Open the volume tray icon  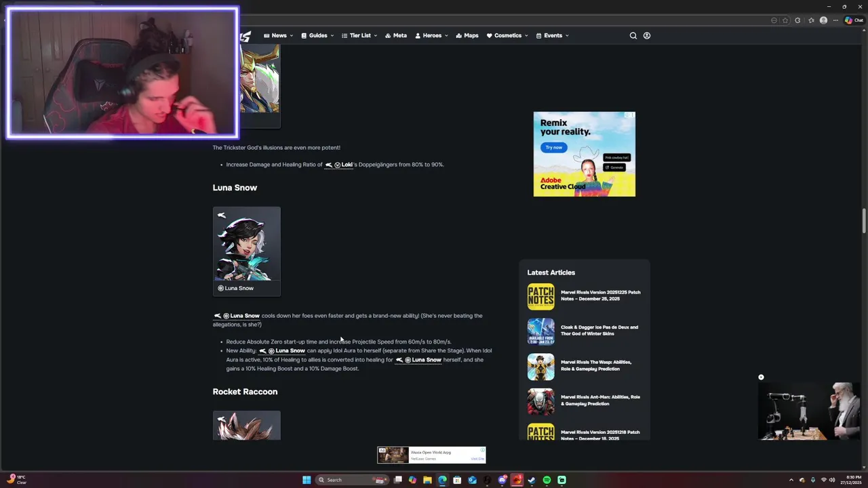(832, 480)
